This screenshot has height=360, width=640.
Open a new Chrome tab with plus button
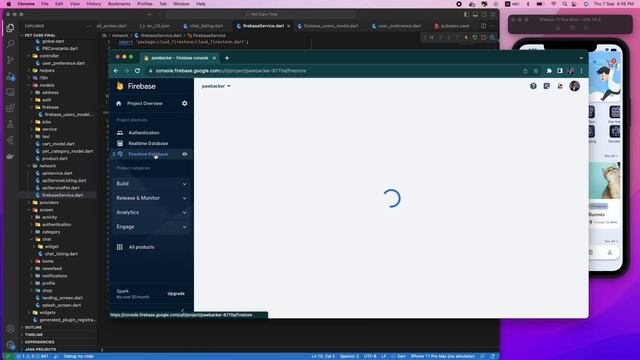click(x=227, y=58)
